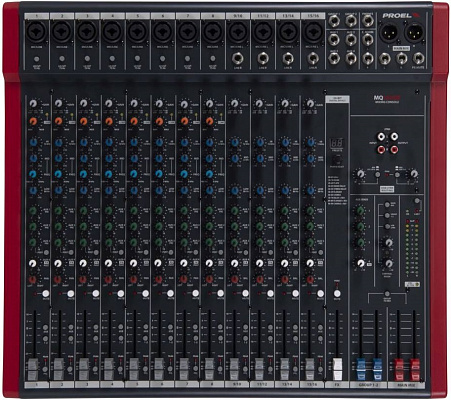Click the left red main mix fader
This screenshot has height=400, width=451.
(x=399, y=369)
